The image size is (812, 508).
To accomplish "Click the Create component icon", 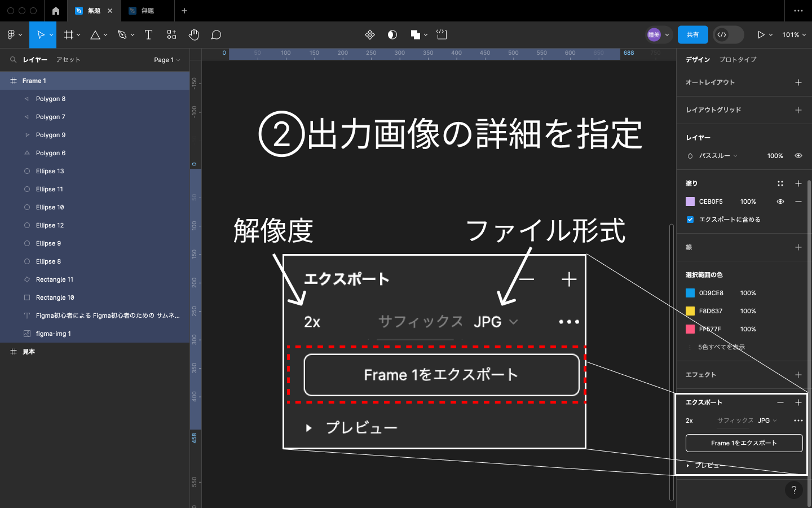I will coord(370,35).
